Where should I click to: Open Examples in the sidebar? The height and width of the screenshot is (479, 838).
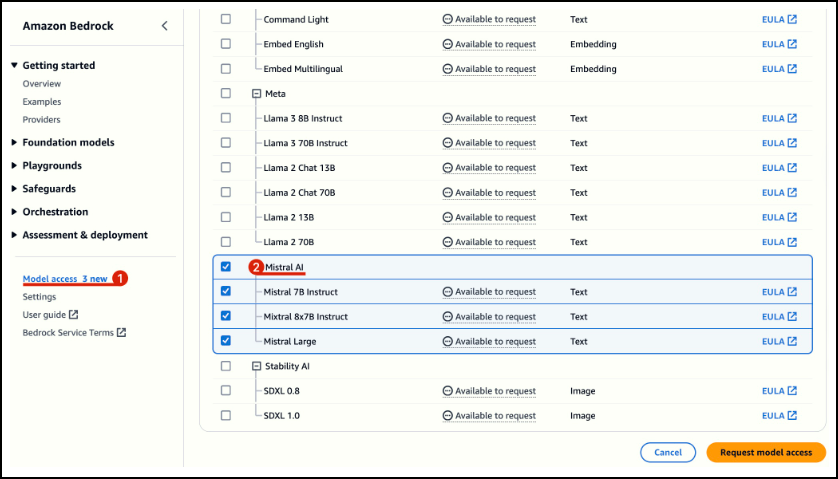pyautogui.click(x=42, y=102)
